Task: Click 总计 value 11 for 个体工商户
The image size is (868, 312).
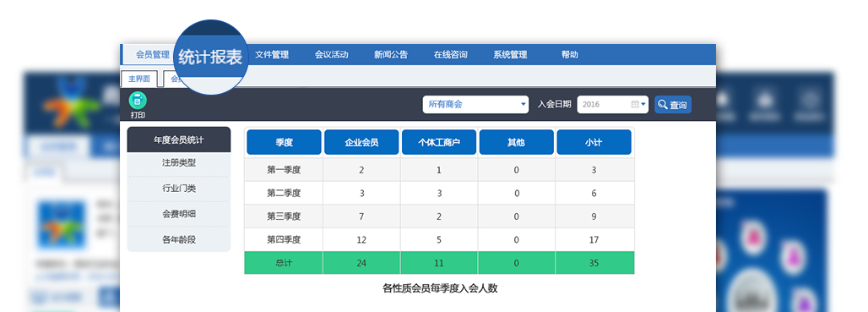Action: 439,263
